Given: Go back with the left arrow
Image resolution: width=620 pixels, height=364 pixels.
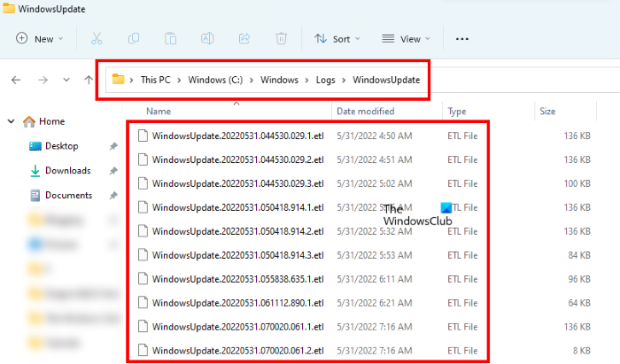Looking at the screenshot, I should click(16, 81).
